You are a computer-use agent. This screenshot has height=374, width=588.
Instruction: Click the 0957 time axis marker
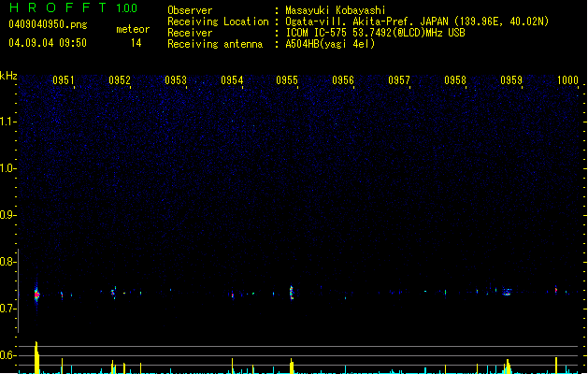coord(399,80)
